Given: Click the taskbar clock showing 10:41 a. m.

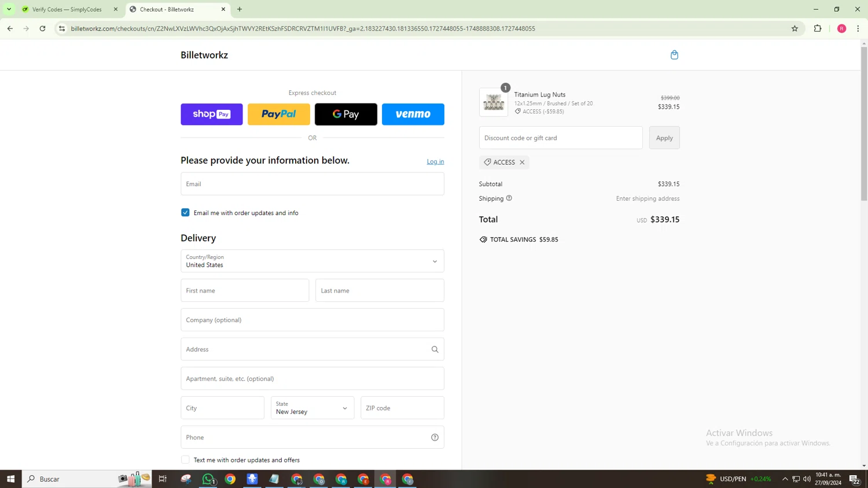Looking at the screenshot, I should coord(827,479).
